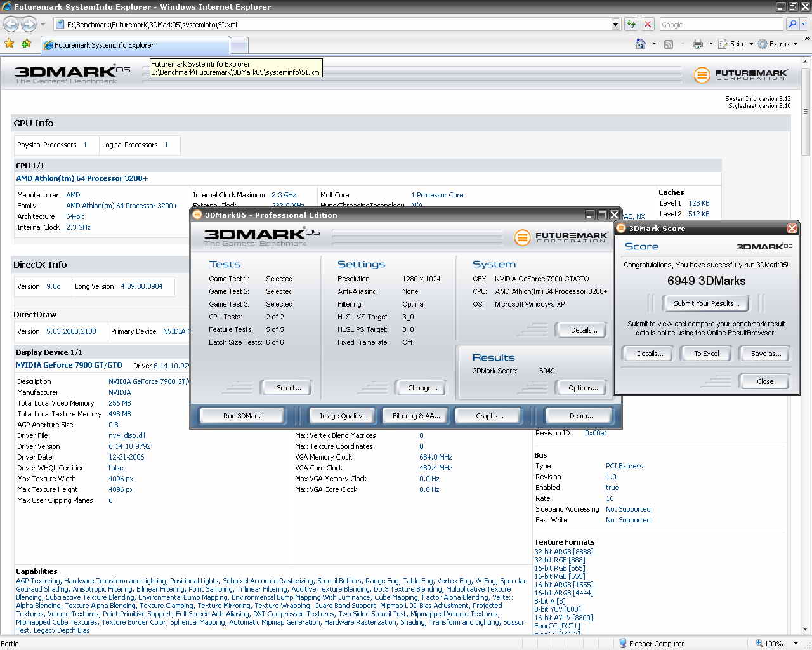The width and height of the screenshot is (812, 650).
Task: Open the Home icon dropdown arrow
Action: [654, 44]
